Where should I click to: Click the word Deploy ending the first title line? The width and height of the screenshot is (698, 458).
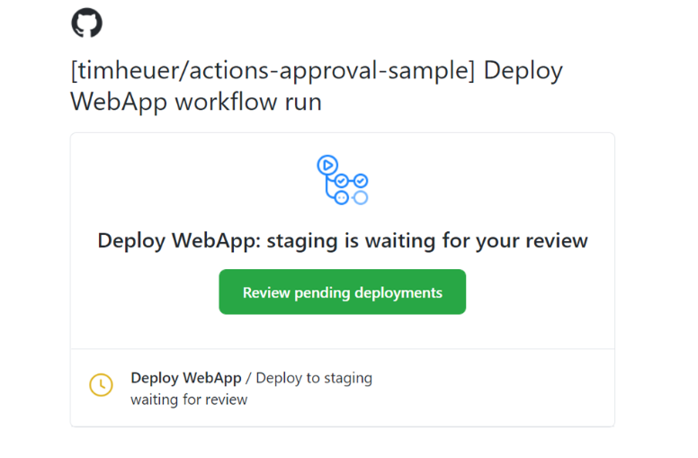[523, 71]
